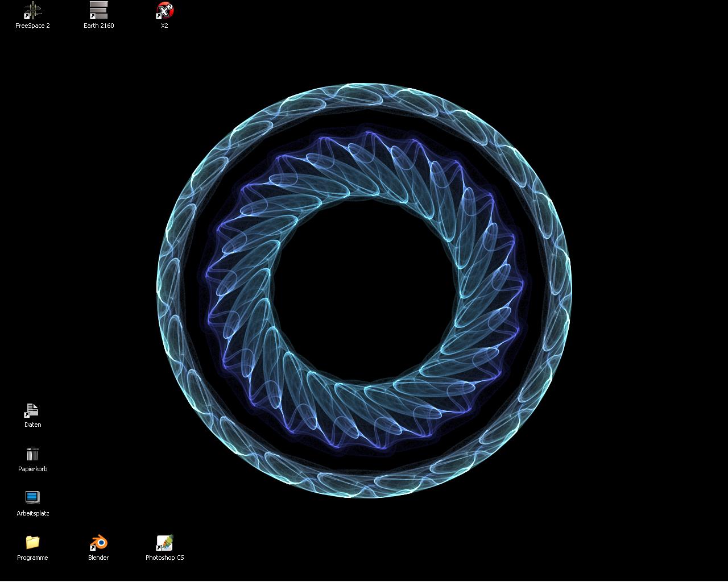
Task: Select the Papierkorb recycle bin icon
Action: coord(32,454)
